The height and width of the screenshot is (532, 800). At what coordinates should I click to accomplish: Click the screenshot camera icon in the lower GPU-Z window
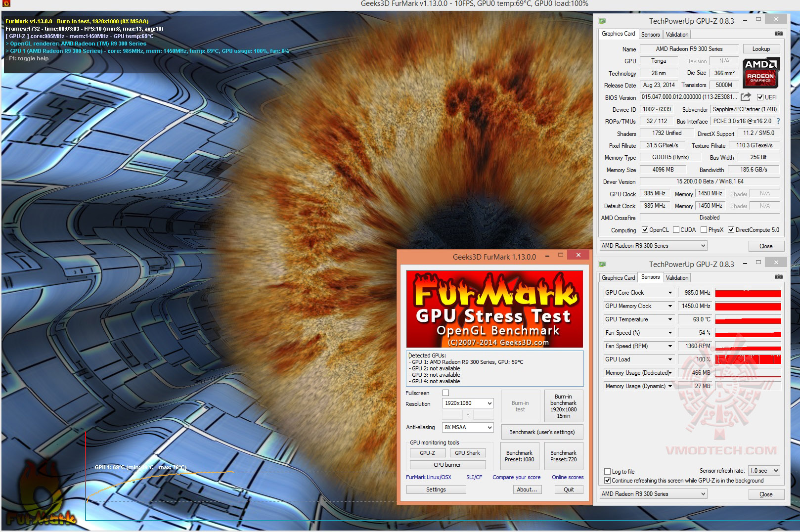pyautogui.click(x=778, y=277)
